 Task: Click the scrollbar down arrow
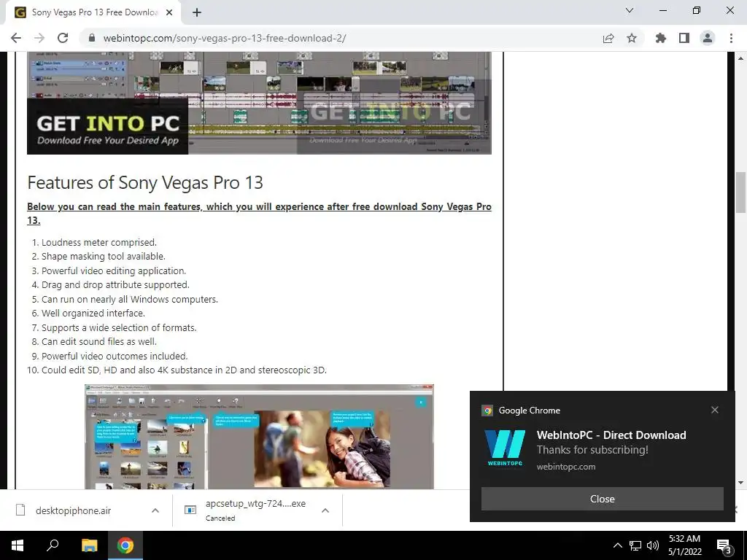(x=740, y=483)
